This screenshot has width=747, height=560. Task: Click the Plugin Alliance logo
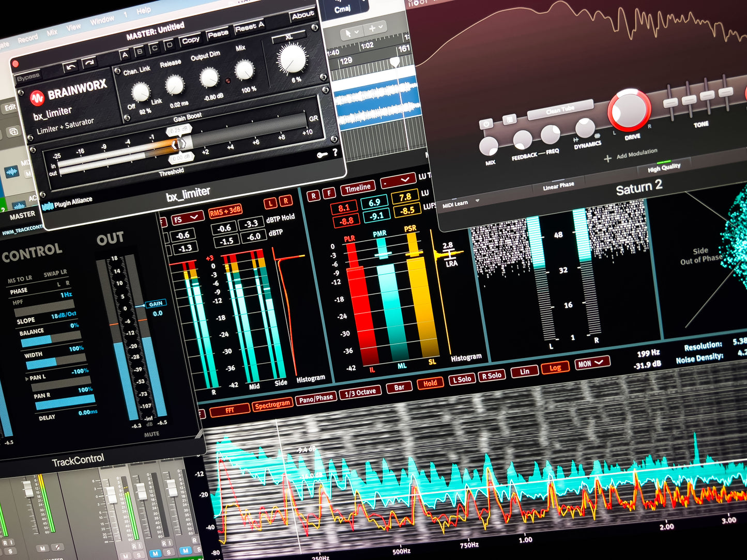click(67, 203)
